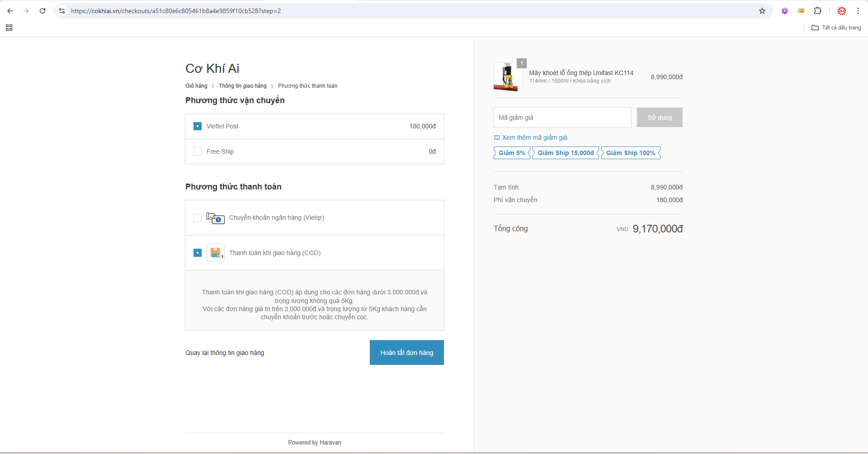This screenshot has width=868, height=454.
Task: Select Viettel Post shipping option
Action: [x=198, y=126]
